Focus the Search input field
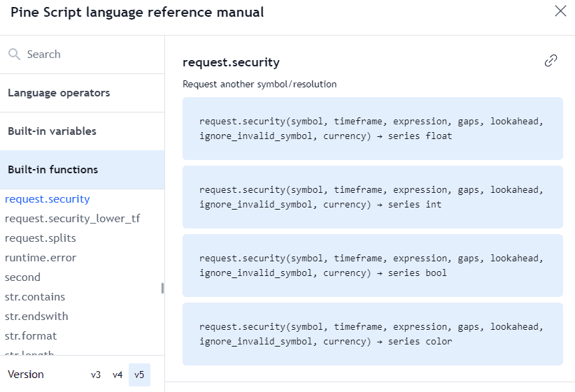Image resolution: width=575 pixels, height=392 pixels. (x=82, y=55)
